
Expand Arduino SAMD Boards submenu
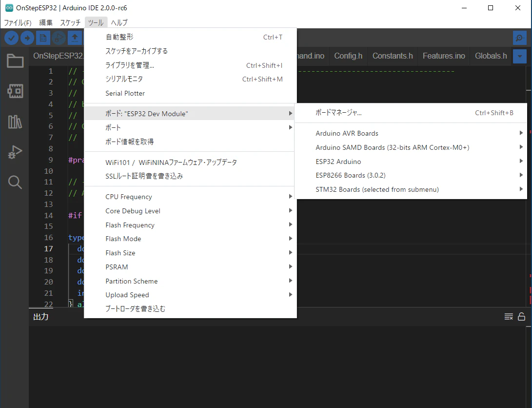tap(411, 147)
